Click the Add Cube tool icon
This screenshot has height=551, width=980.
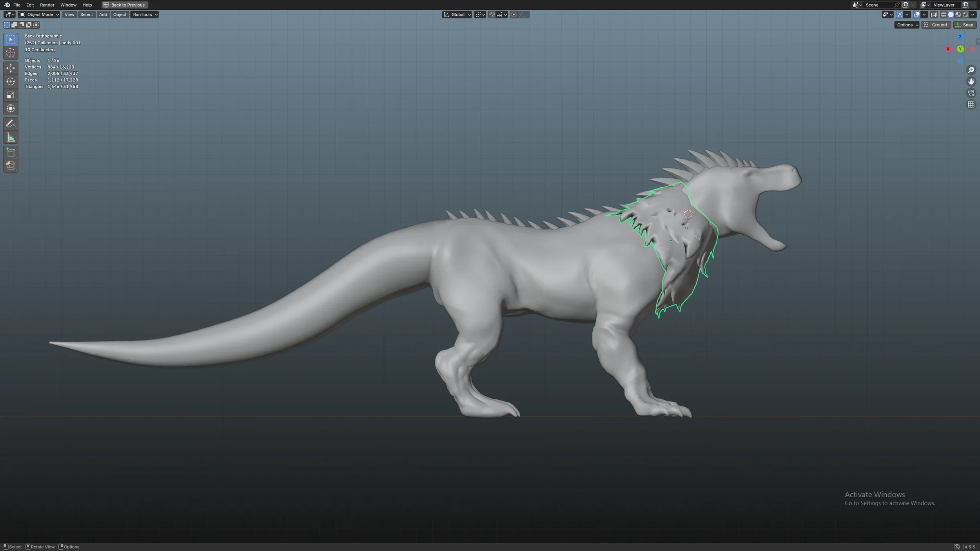(11, 152)
